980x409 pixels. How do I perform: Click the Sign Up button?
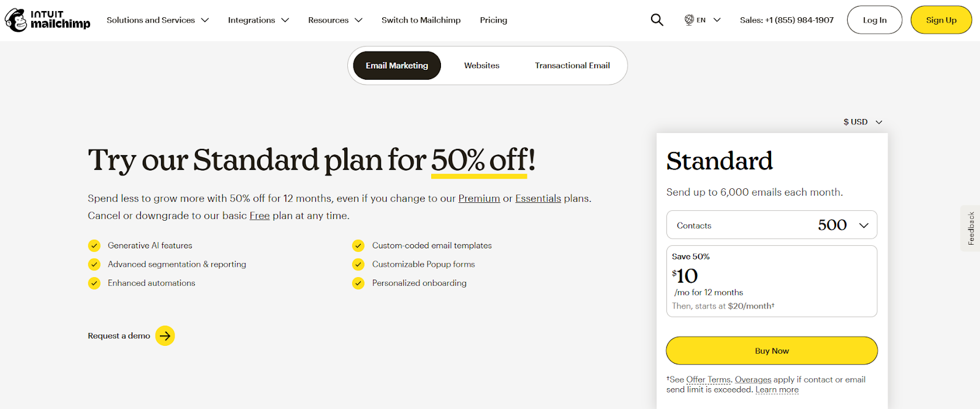pyautogui.click(x=941, y=20)
